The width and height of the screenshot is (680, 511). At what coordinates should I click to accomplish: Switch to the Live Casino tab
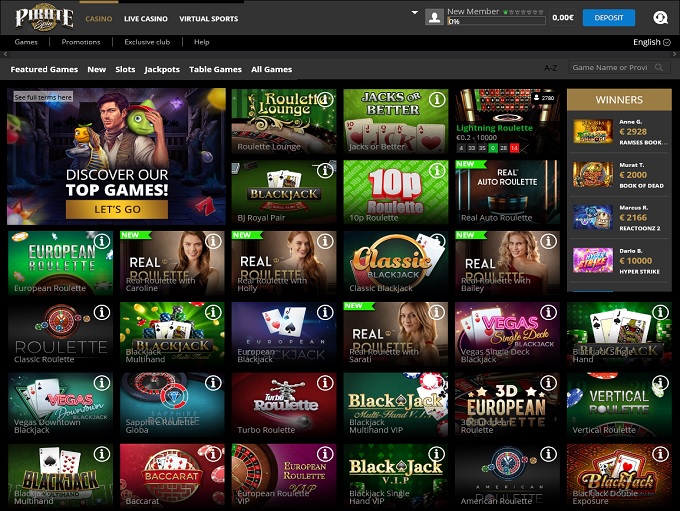(x=145, y=19)
